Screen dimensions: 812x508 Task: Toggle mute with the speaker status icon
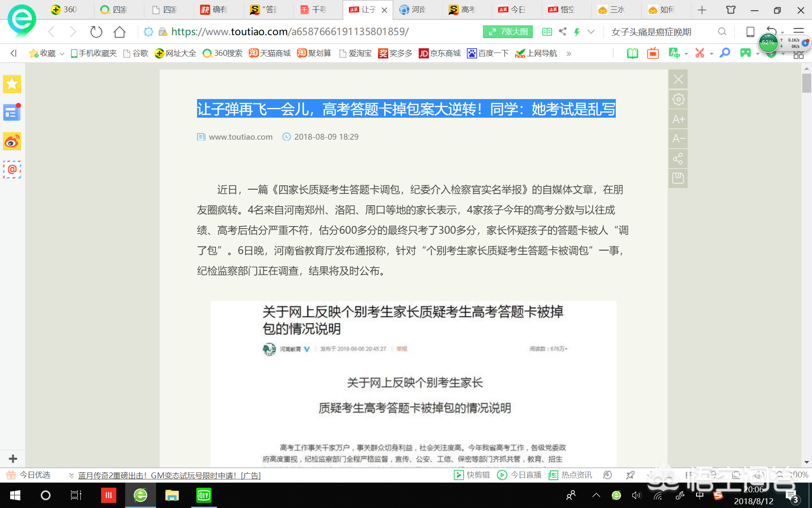[636, 495]
